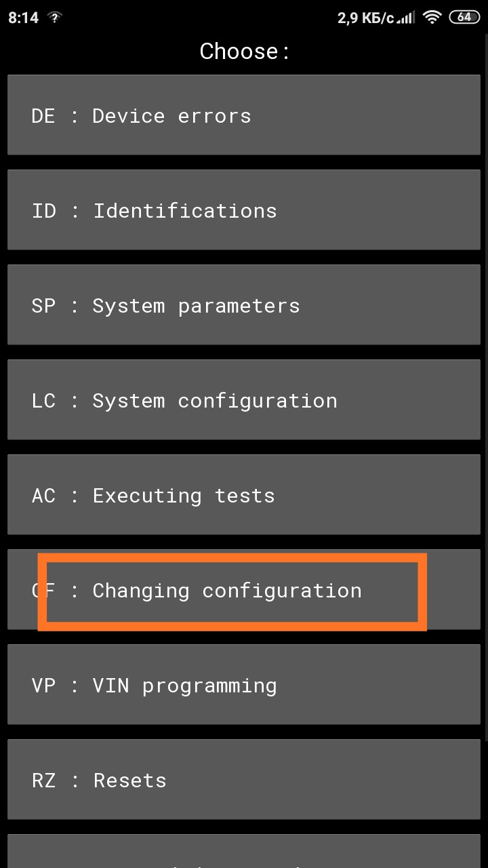This screenshot has width=488, height=868.
Task: Tap the "RZ" code label
Action: (43, 781)
